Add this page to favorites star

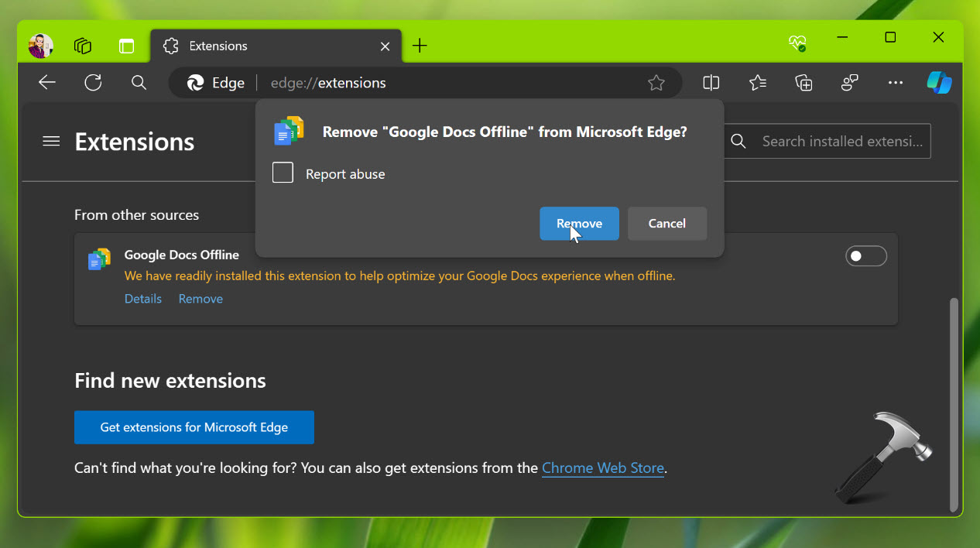656,83
